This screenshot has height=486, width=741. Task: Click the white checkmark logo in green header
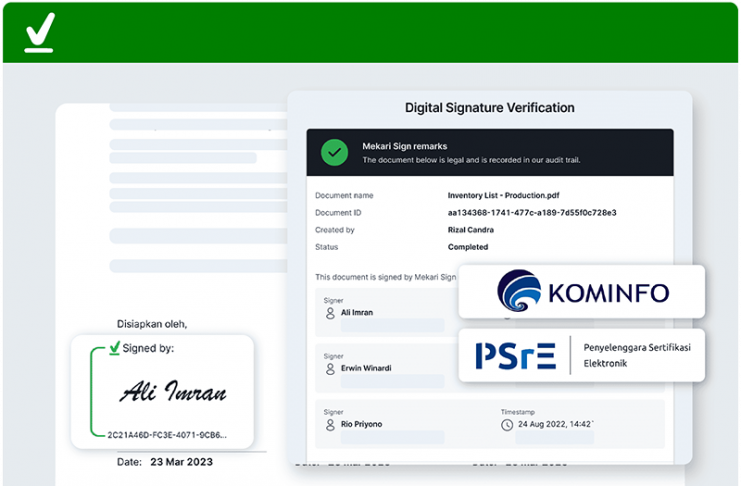click(x=39, y=33)
